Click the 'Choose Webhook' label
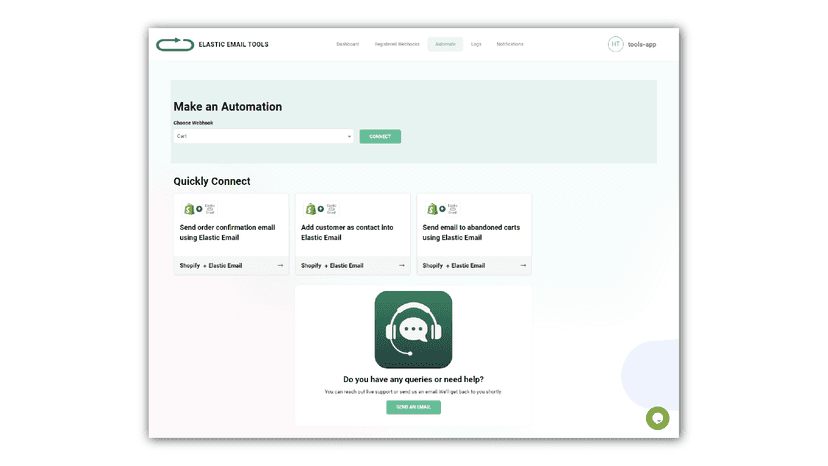Screen dimensions: 828x466 pos(193,123)
